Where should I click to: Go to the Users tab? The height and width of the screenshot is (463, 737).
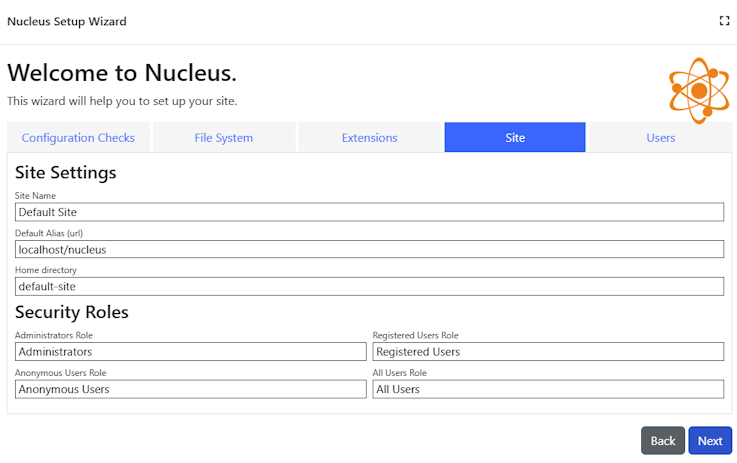660,138
